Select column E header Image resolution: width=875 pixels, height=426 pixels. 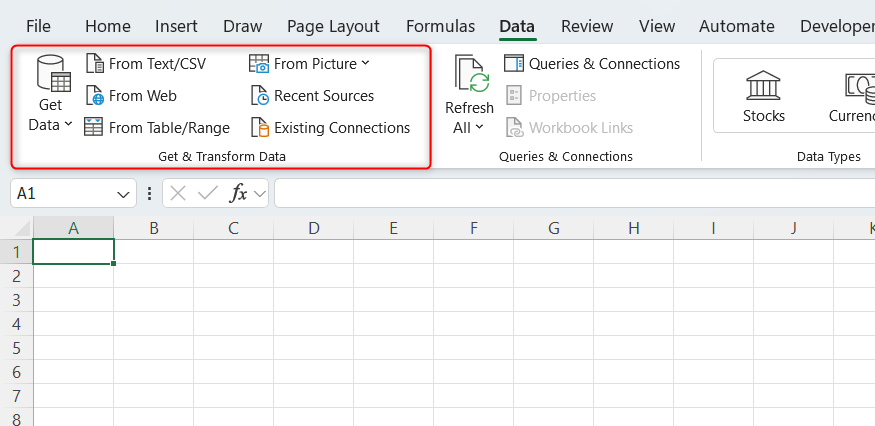point(393,228)
